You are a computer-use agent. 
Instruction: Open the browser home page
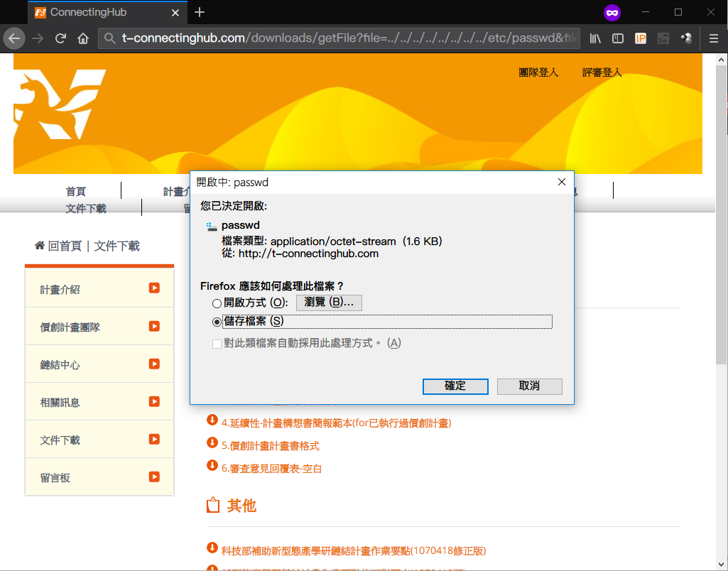83,38
